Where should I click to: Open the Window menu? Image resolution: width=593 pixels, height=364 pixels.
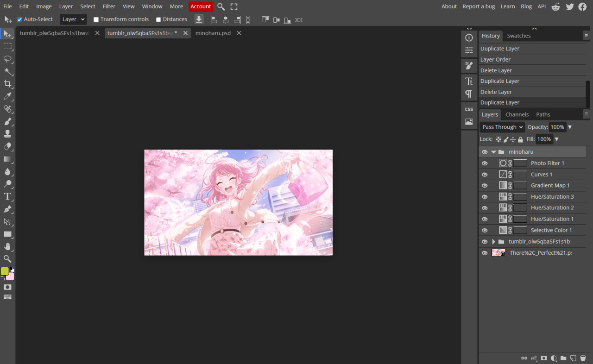[x=152, y=6]
